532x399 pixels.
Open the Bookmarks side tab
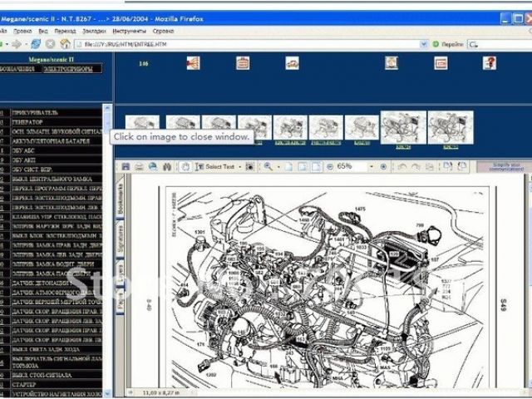121,199
